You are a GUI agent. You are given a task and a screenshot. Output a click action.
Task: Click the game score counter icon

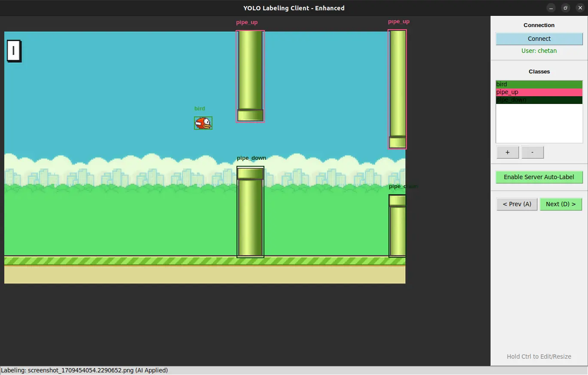(14, 51)
